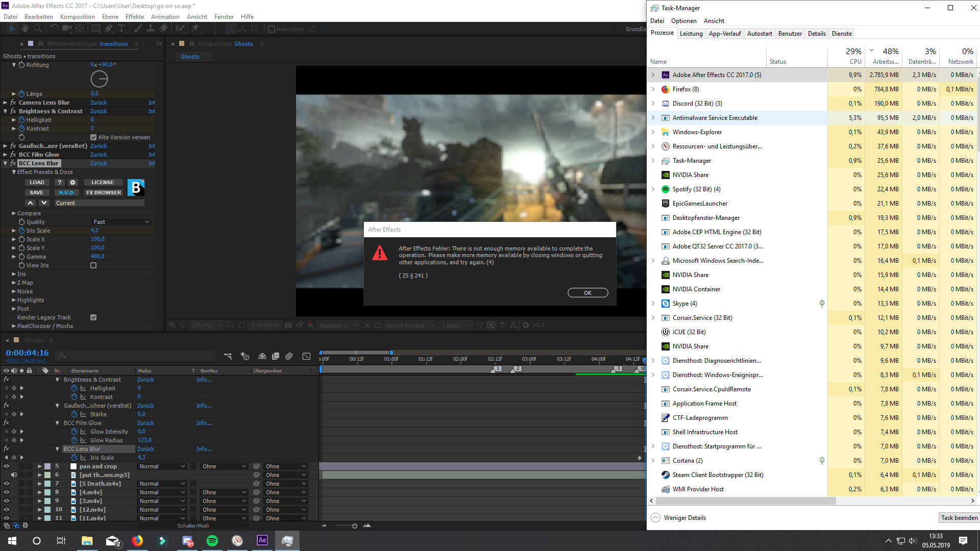Open Spotify from the taskbar
980x551 pixels.
(212, 541)
